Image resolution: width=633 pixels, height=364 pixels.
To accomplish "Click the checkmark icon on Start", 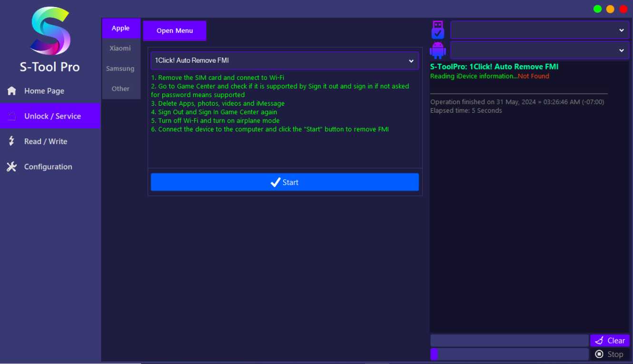I will point(276,182).
